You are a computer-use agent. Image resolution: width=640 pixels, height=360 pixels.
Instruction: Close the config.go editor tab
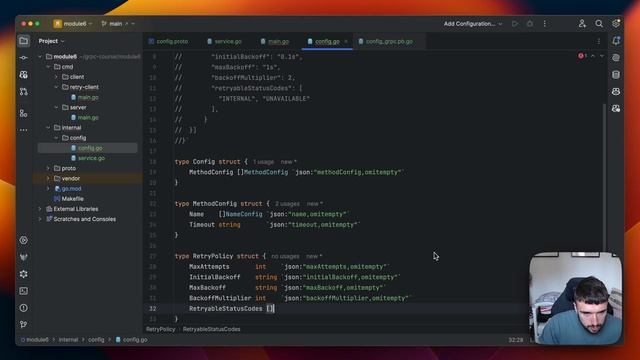[346, 41]
